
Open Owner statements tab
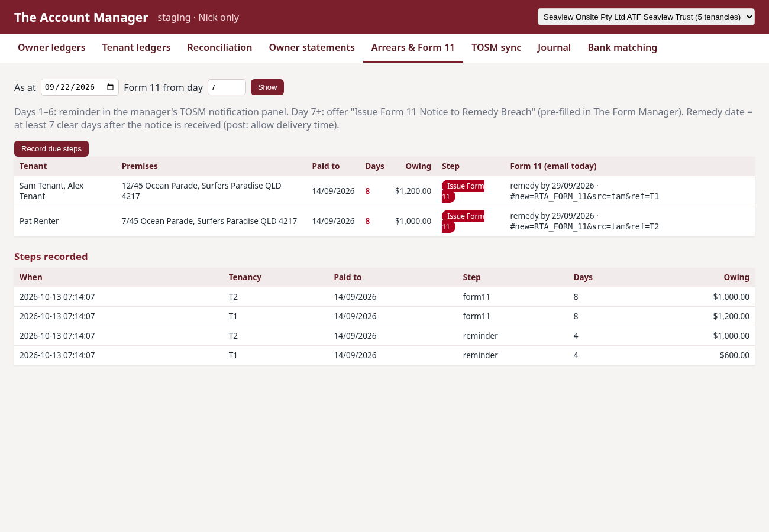tap(312, 48)
